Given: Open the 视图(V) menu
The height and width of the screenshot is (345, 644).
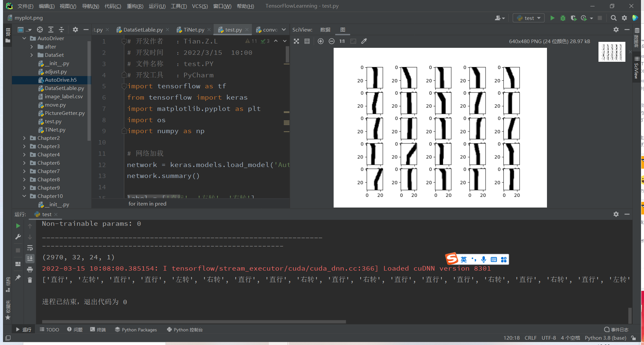Looking at the screenshot, I should tap(68, 6).
